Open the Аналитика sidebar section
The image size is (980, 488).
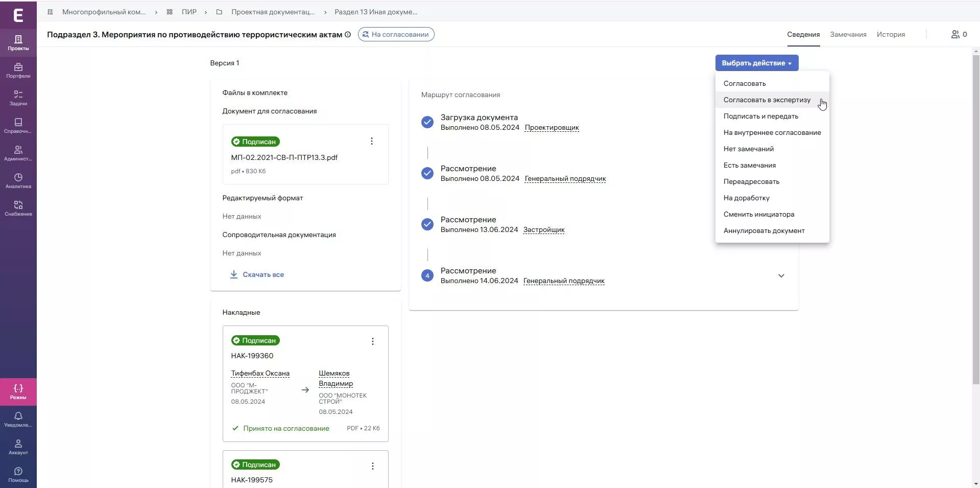18,181
